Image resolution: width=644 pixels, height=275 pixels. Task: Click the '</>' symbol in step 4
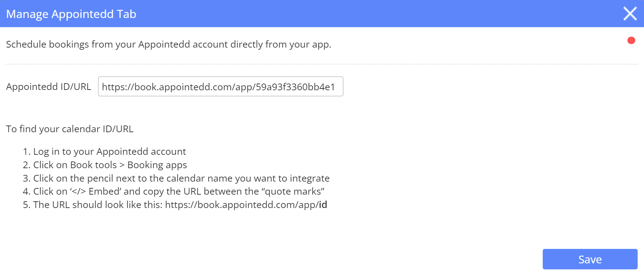[79, 191]
